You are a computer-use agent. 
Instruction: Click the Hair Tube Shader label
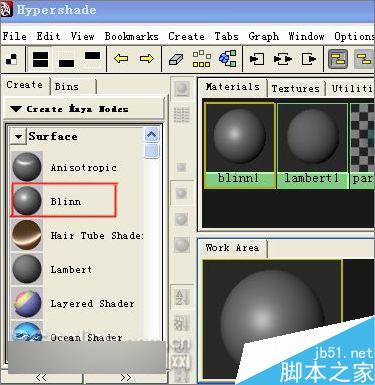(x=97, y=235)
